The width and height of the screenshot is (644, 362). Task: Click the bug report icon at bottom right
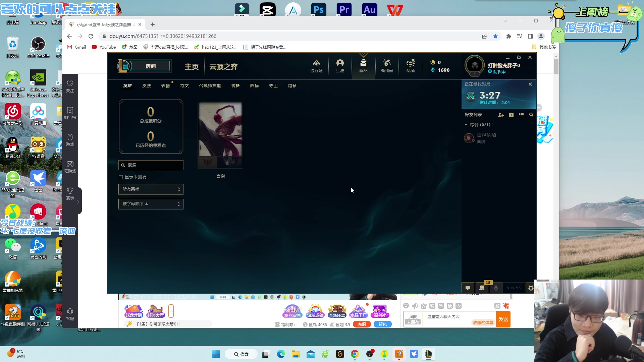coord(531,288)
